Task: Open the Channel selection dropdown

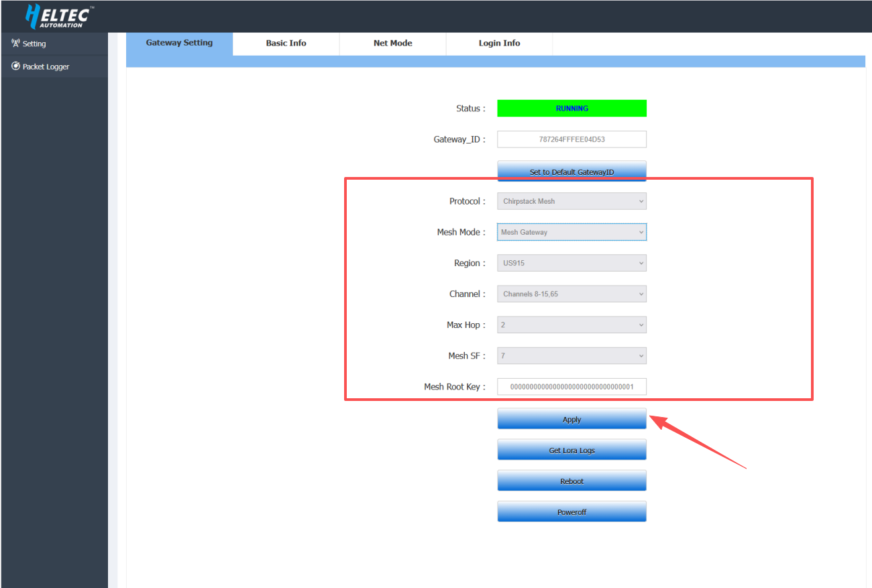Action: [x=571, y=294]
